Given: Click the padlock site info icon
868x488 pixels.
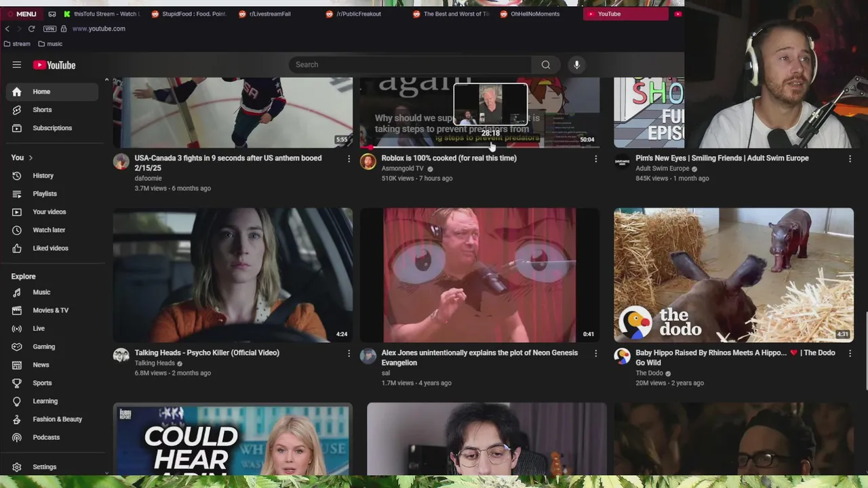Looking at the screenshot, I should [64, 28].
